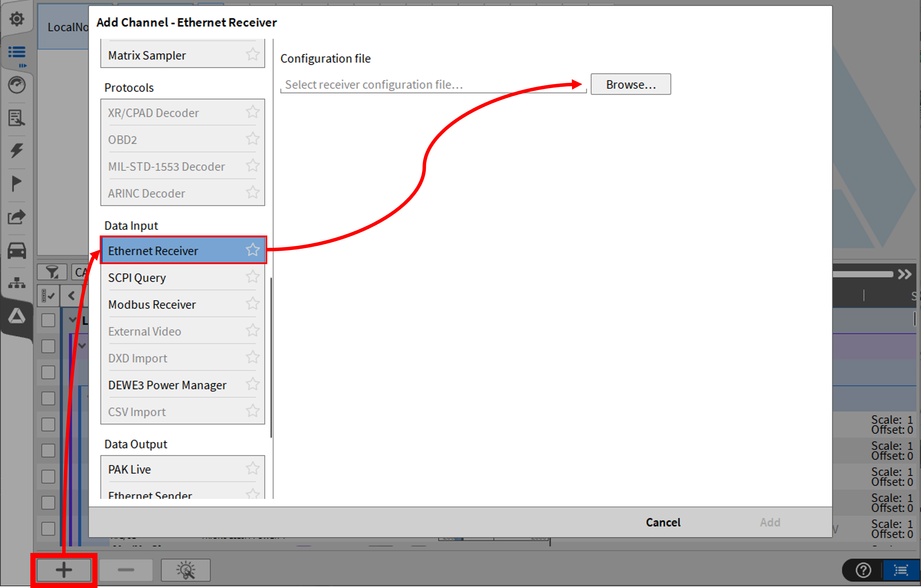Image resolution: width=921 pixels, height=588 pixels.
Task: Open the gauge measurement sidebar icon
Action: tap(17, 85)
